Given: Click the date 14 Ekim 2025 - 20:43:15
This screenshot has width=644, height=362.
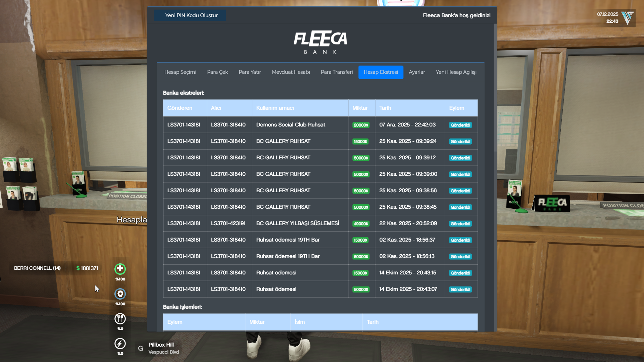Looking at the screenshot, I should click(408, 273).
